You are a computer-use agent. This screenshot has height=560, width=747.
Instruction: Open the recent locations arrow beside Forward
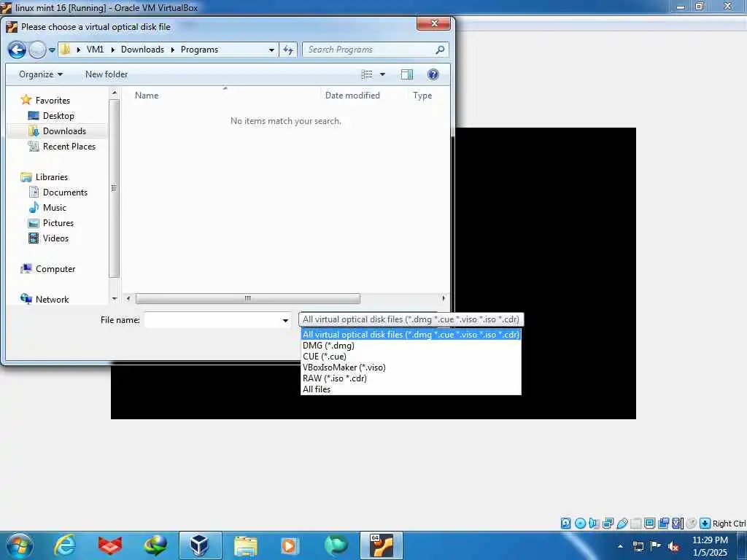click(52, 50)
